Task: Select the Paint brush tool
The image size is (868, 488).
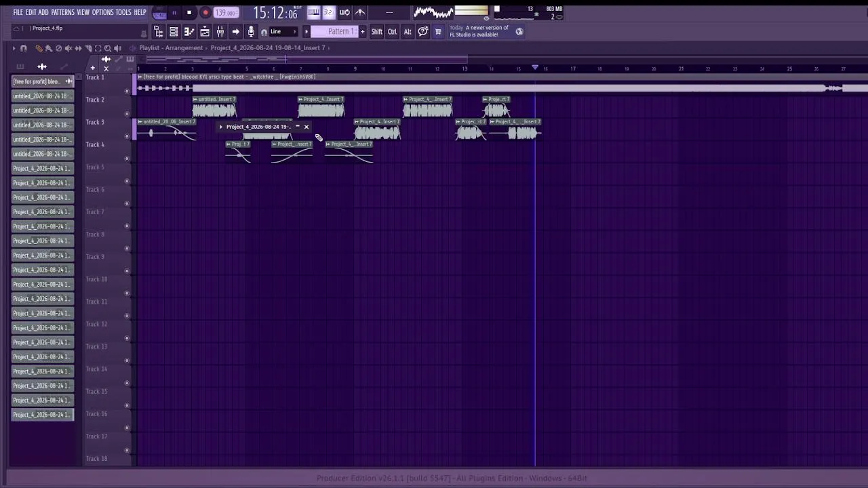Action: (x=48, y=48)
